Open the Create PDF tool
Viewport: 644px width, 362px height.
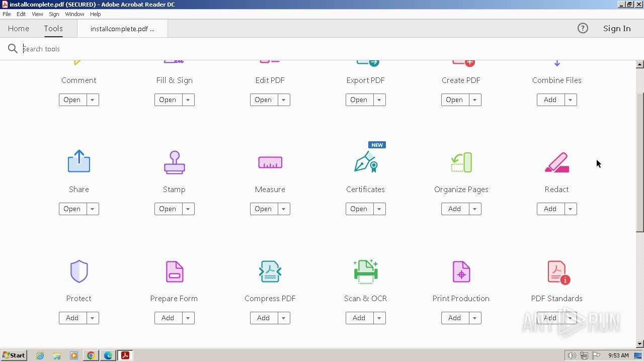pyautogui.click(x=455, y=100)
